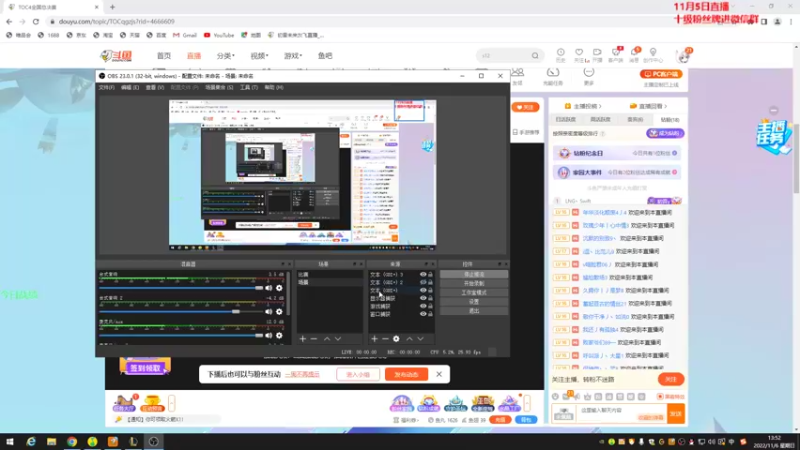Open OBS Studio icon in taskbar

point(154,441)
